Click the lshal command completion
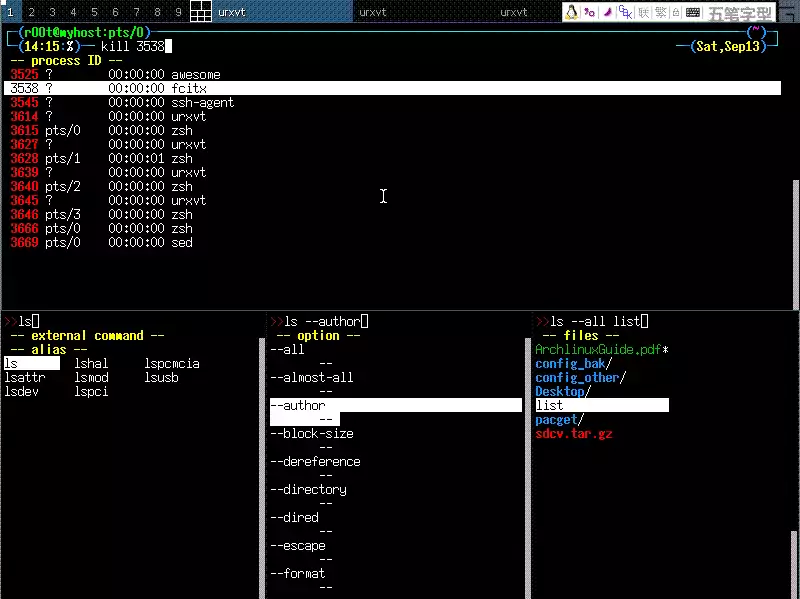Screen dimensions: 800x599 (91, 363)
